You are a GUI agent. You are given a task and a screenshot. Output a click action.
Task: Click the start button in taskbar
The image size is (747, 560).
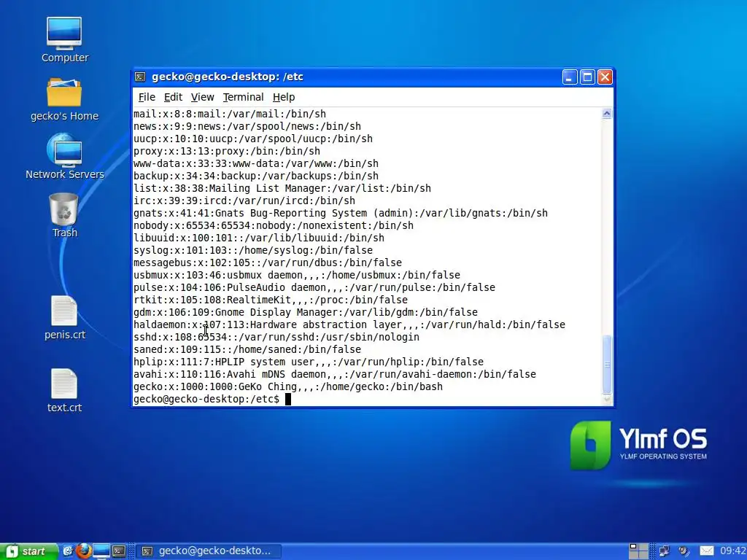[x=28, y=551]
